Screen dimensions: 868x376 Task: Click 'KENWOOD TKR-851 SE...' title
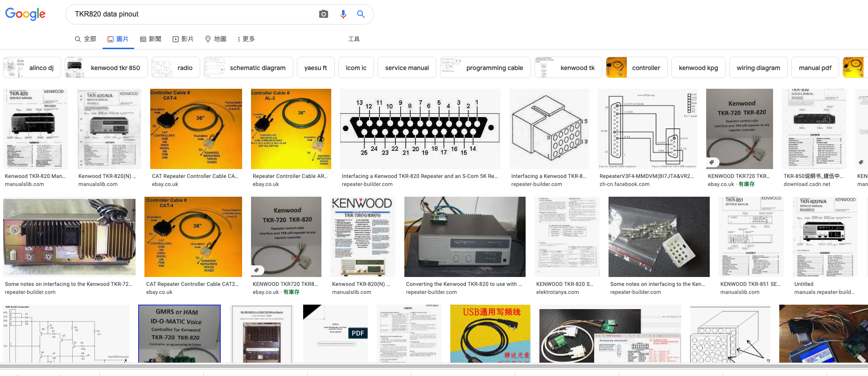(x=750, y=284)
